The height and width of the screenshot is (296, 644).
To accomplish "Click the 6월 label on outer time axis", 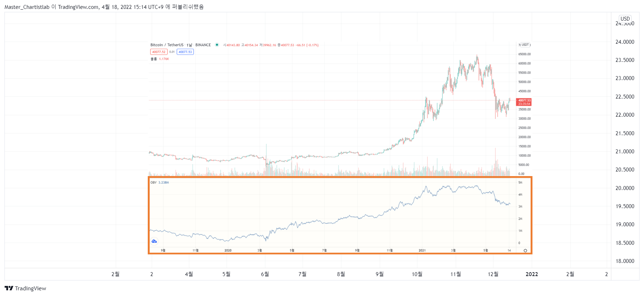I will click(x=265, y=274).
